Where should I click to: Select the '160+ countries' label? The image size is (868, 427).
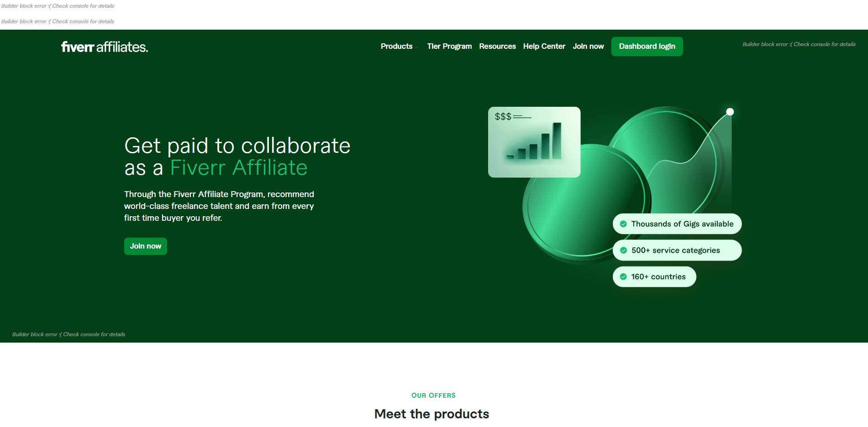(658, 277)
